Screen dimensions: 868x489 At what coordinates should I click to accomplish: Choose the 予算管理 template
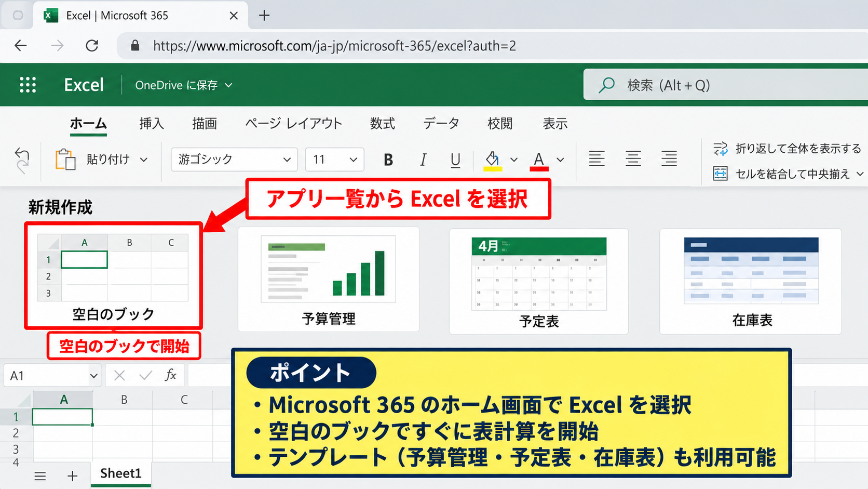tap(329, 279)
